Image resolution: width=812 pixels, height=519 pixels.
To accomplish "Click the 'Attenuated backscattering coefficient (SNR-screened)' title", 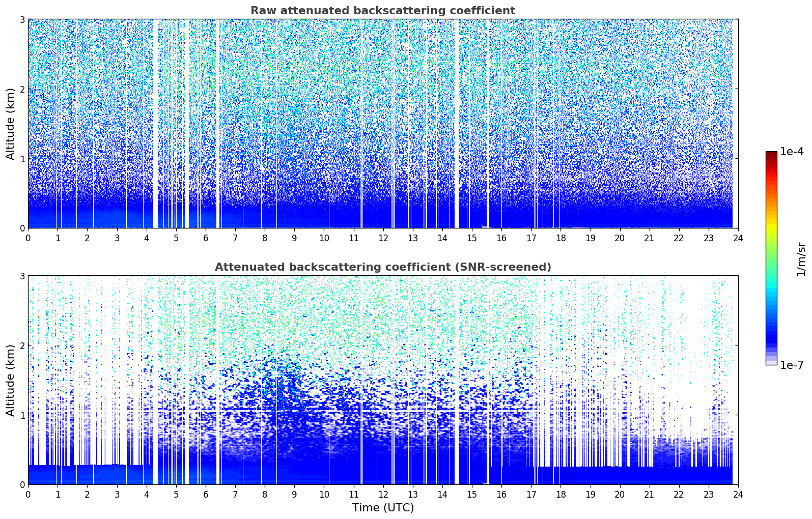I will (382, 267).
